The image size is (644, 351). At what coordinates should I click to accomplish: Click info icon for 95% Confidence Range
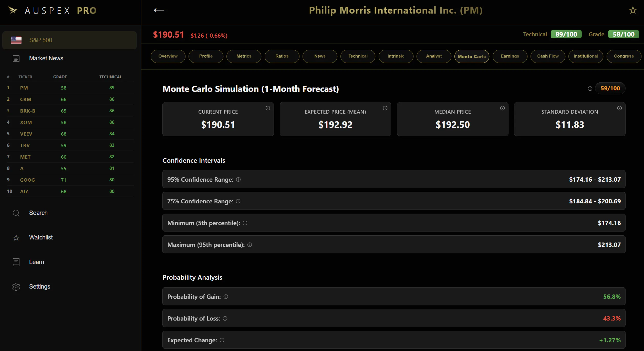[238, 180]
